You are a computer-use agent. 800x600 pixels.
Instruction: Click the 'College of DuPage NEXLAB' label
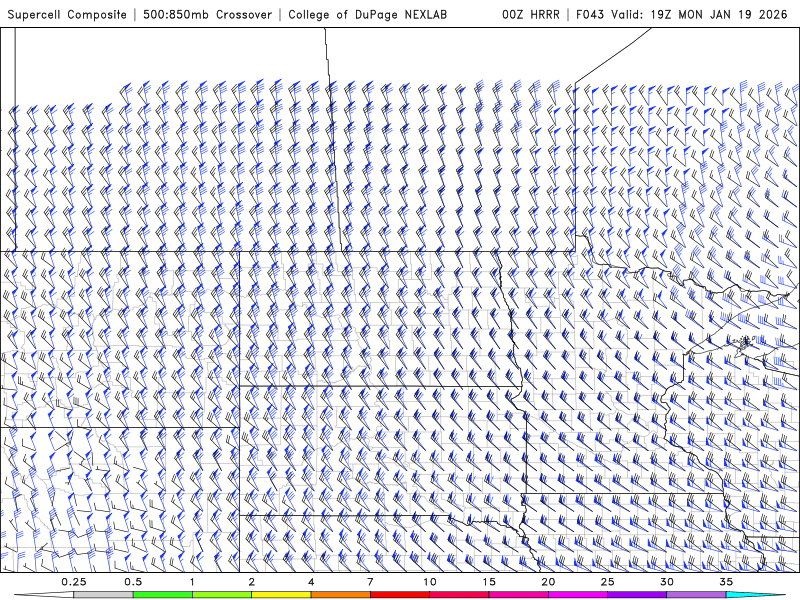click(367, 14)
